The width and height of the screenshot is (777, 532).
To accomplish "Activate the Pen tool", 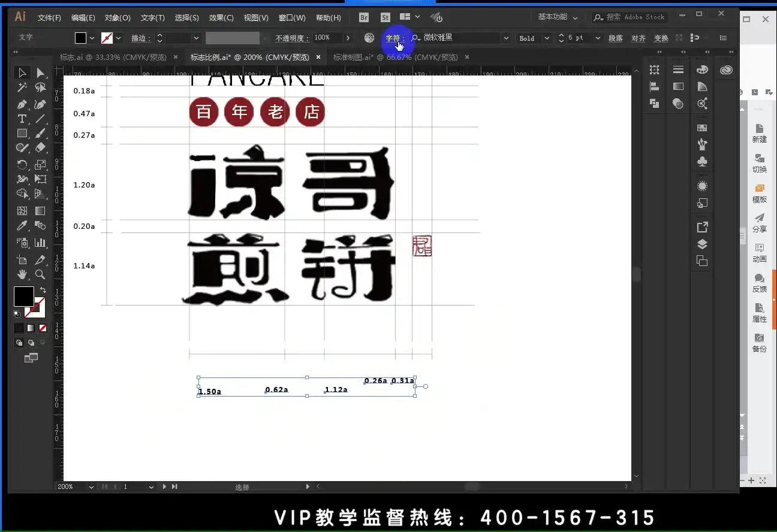I will 22,103.
